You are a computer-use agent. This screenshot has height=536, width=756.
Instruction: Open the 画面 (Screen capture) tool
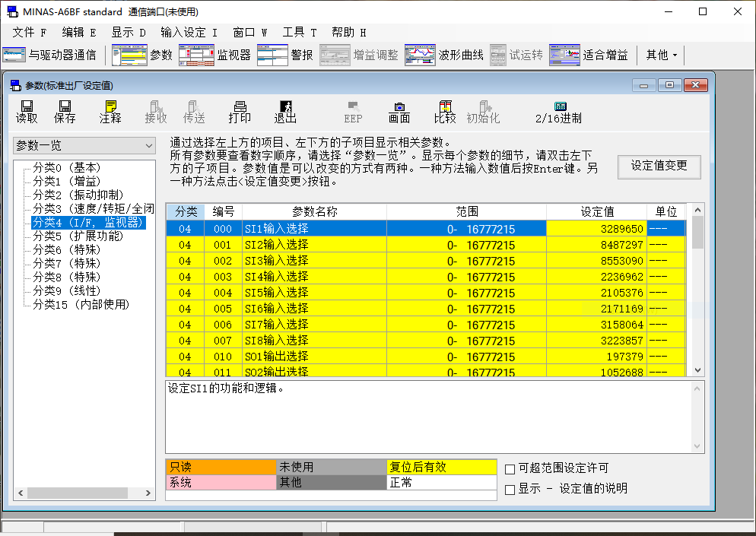(399, 111)
